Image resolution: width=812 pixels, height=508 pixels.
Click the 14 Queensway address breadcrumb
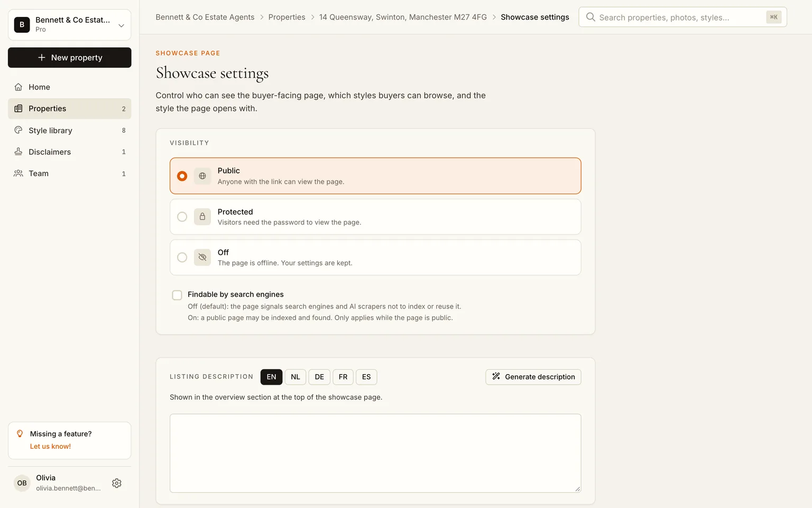403,17
